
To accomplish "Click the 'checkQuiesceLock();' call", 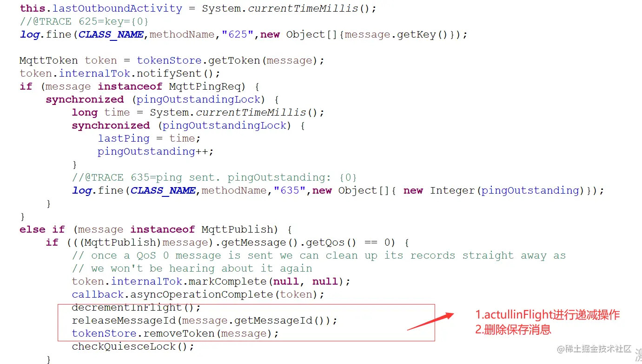I will (x=133, y=346).
